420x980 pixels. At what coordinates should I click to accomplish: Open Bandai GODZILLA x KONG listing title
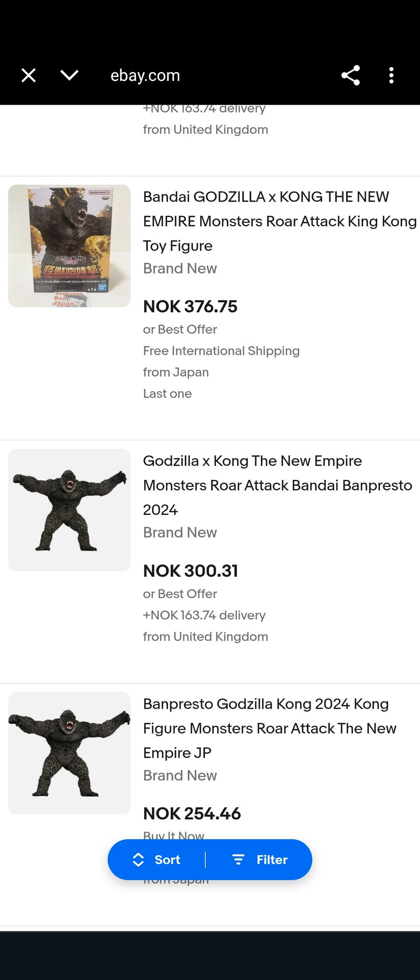(x=279, y=221)
